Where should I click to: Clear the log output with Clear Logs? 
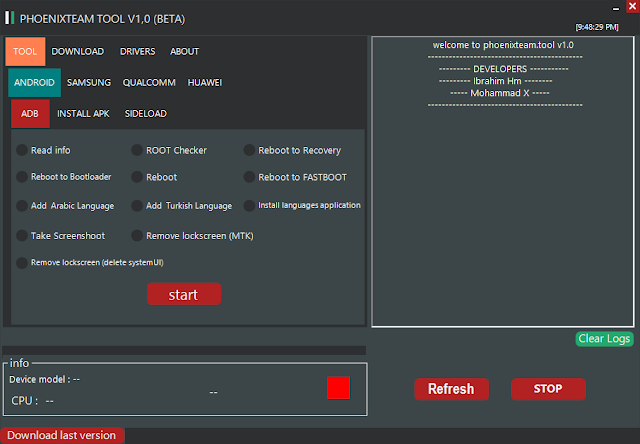(604, 339)
